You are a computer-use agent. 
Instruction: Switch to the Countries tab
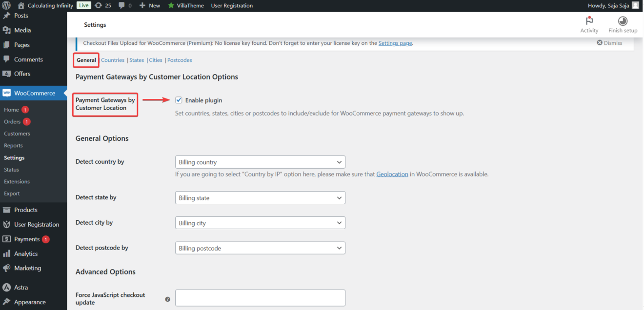[x=113, y=59]
